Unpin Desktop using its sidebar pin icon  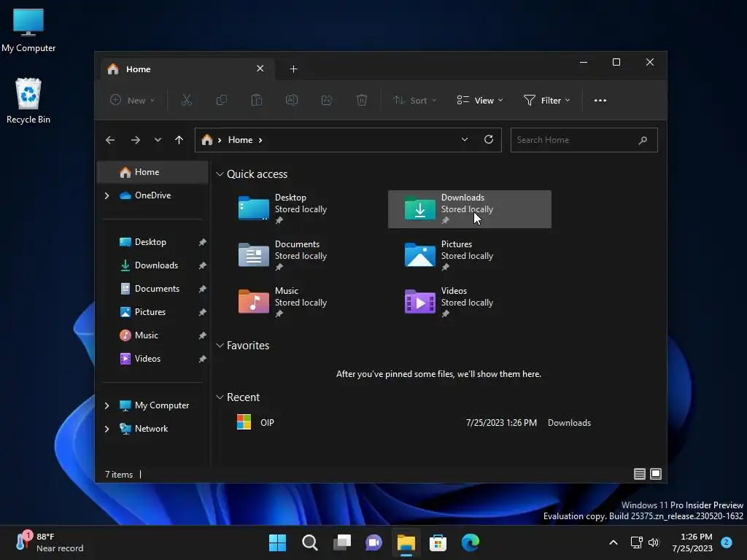point(203,242)
